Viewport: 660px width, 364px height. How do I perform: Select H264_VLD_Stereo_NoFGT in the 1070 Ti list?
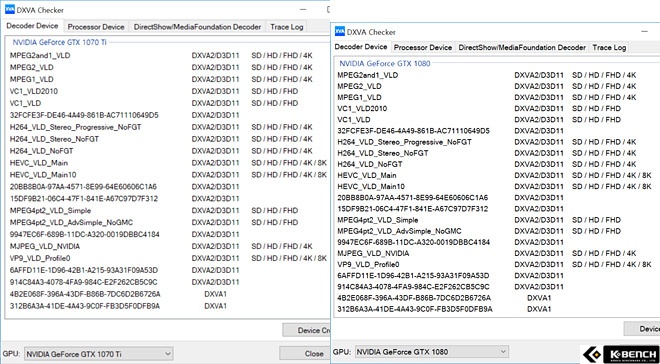pyautogui.click(x=168, y=139)
